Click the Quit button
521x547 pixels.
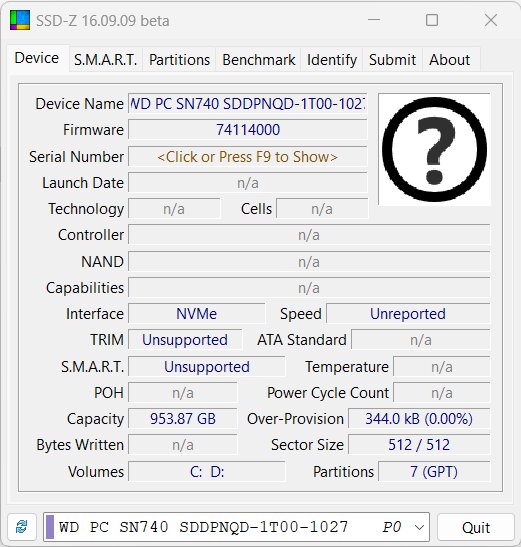point(476,527)
